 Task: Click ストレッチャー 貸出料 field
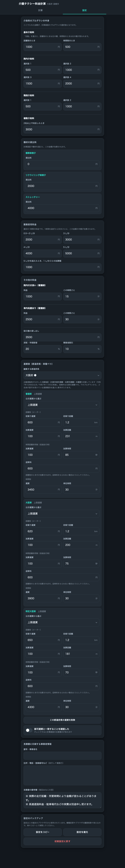tap(62, 208)
